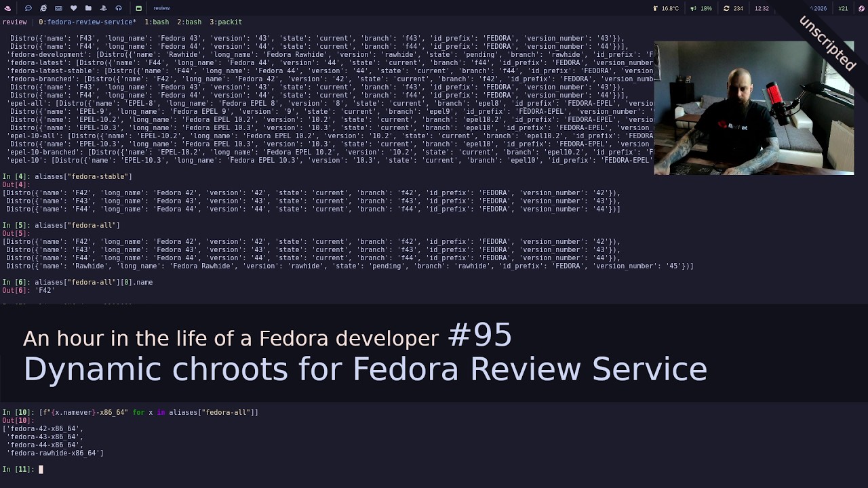Click the In [10] list comprehension line

click(x=130, y=412)
